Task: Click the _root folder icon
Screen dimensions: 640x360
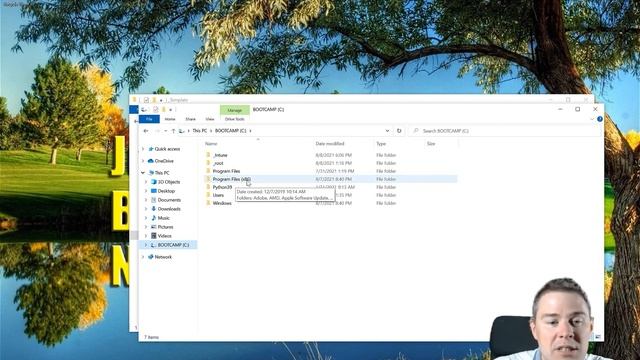Action: point(208,163)
